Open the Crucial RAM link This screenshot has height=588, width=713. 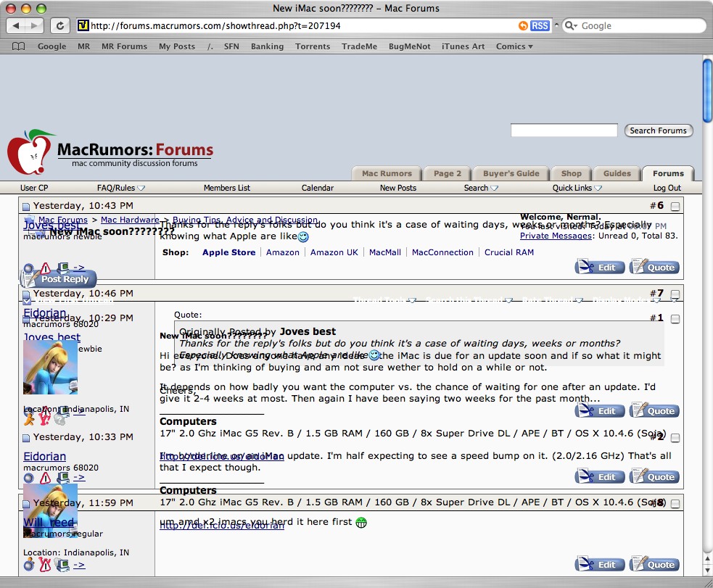[509, 252]
